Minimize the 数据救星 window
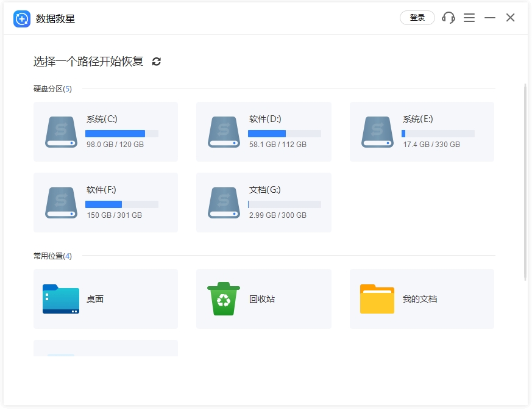This screenshot has width=532, height=410. [x=490, y=18]
